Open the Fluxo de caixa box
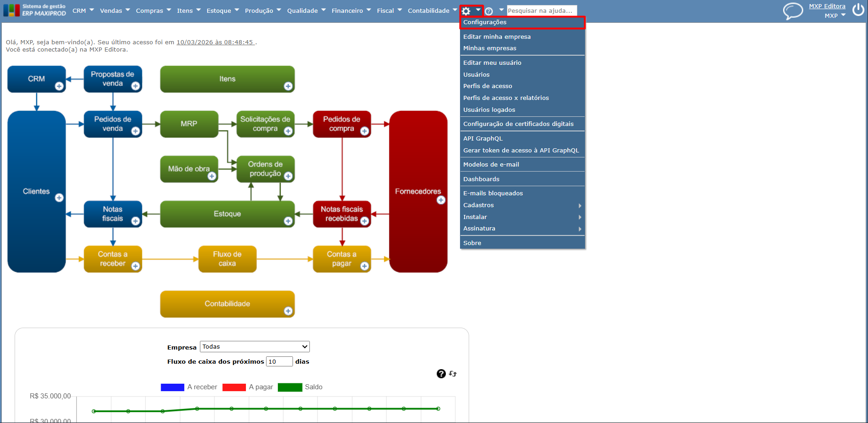 click(227, 259)
